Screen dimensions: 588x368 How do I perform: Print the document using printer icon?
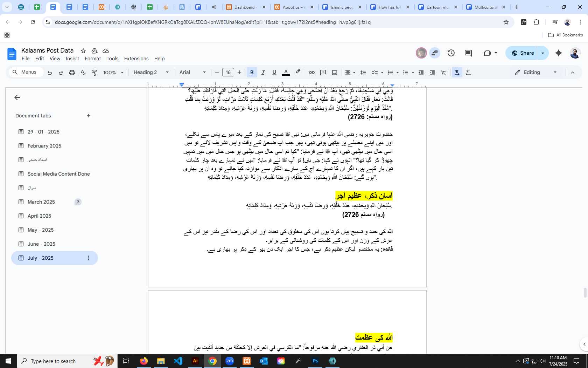coord(72,73)
